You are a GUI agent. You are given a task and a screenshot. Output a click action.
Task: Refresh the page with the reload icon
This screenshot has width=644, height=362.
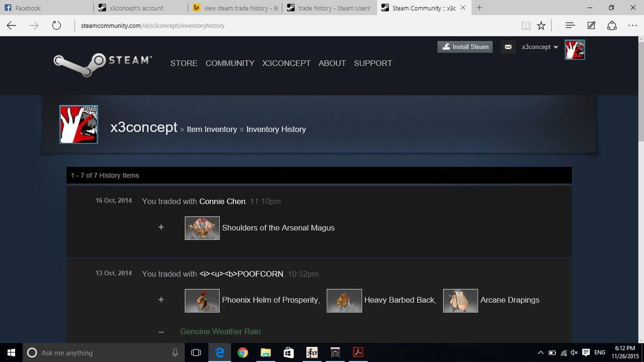(56, 26)
